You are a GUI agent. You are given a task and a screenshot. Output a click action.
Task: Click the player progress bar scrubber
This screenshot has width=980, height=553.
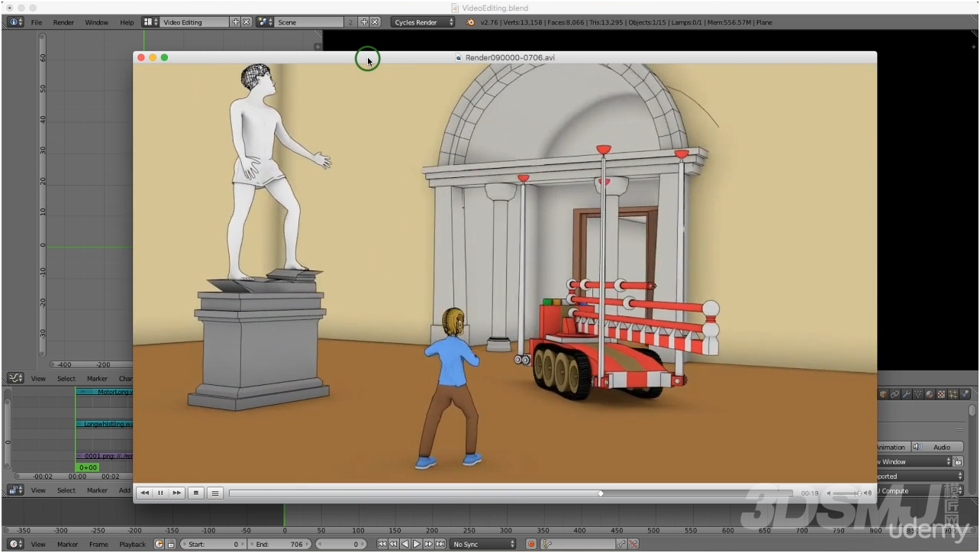point(601,493)
